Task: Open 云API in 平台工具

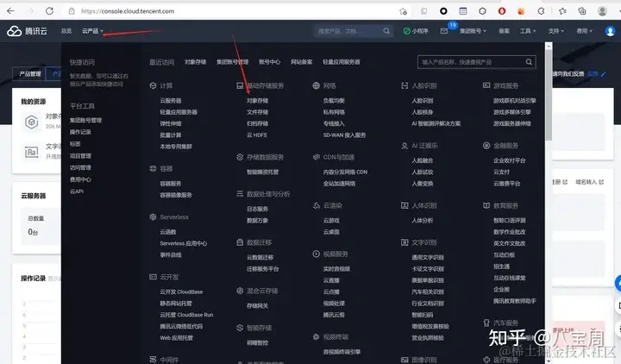Action: pyautogui.click(x=77, y=191)
